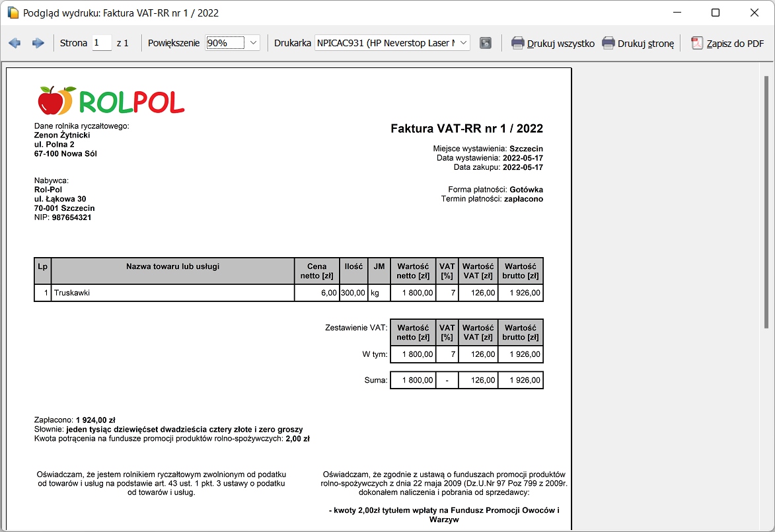The width and height of the screenshot is (775, 532).
Task: Open printer settings icon beside printer list
Action: pos(486,43)
